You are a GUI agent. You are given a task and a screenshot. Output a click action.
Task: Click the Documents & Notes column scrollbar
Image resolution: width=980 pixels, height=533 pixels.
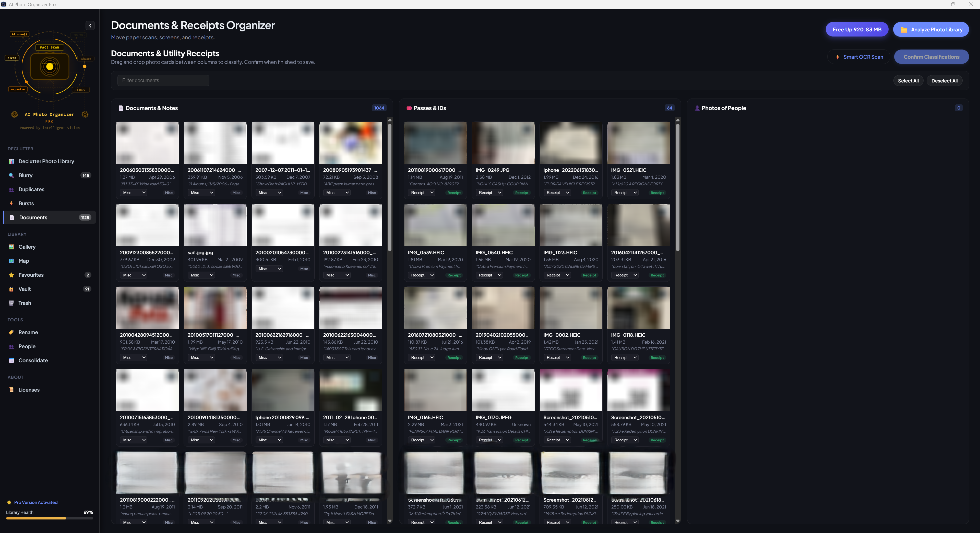coord(390,187)
